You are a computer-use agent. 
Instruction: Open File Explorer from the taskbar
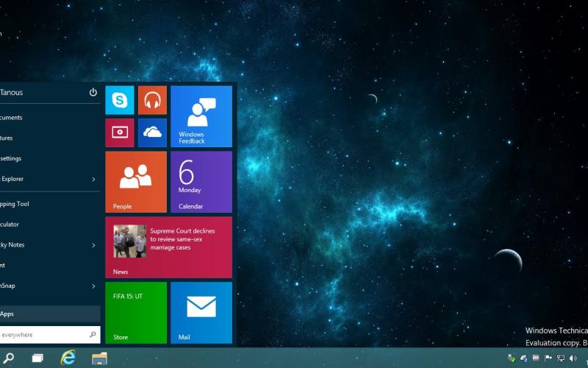[99, 358]
